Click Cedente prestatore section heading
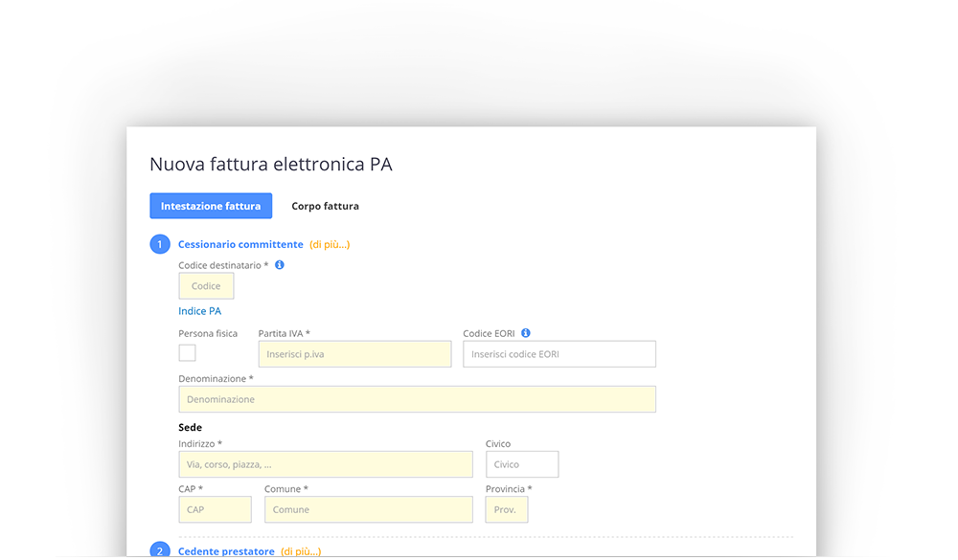The image size is (958, 560). point(226,550)
